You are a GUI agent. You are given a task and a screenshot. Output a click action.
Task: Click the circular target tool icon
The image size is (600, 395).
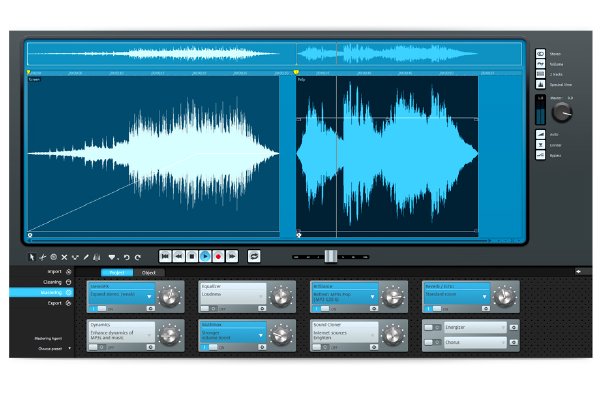[x=54, y=257]
